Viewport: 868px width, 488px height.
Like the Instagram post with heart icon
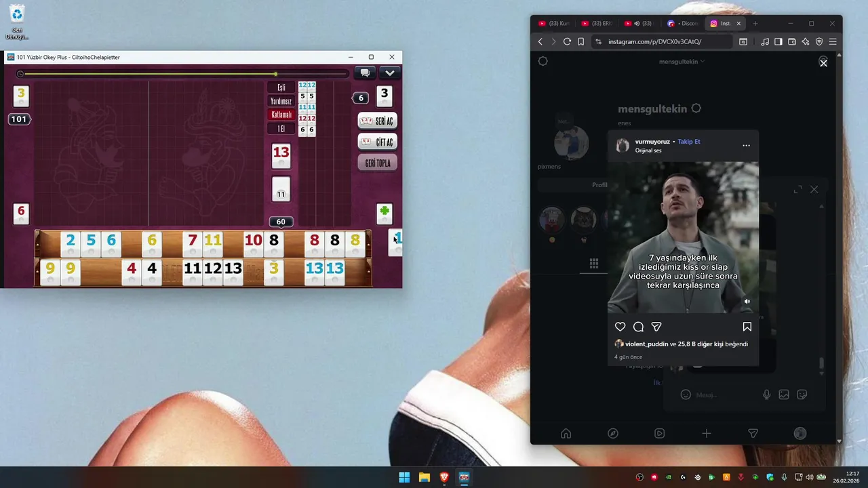tap(620, 327)
